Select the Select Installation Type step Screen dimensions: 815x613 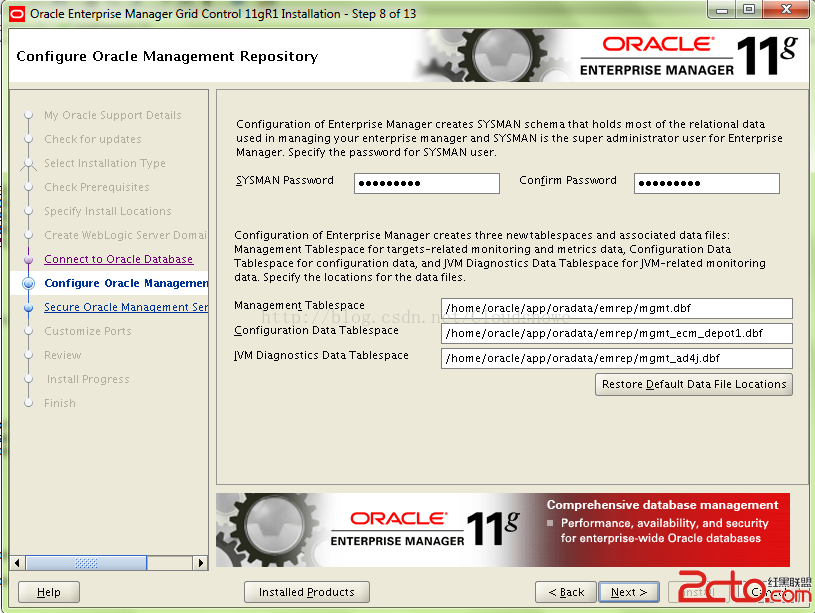click(x=105, y=163)
